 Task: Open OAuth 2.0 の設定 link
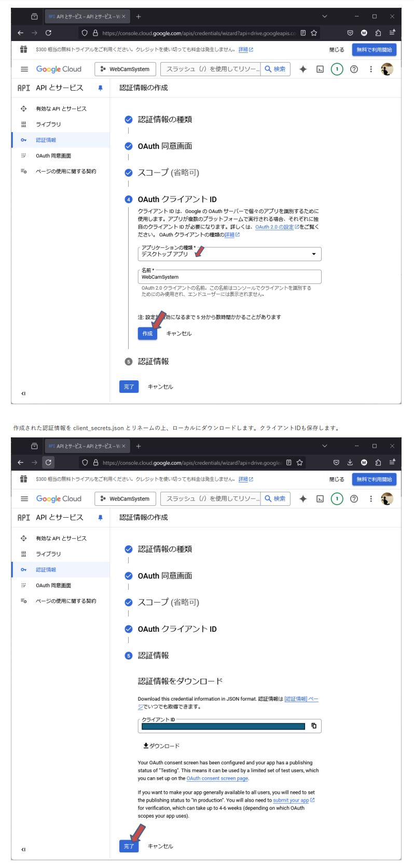[277, 227]
